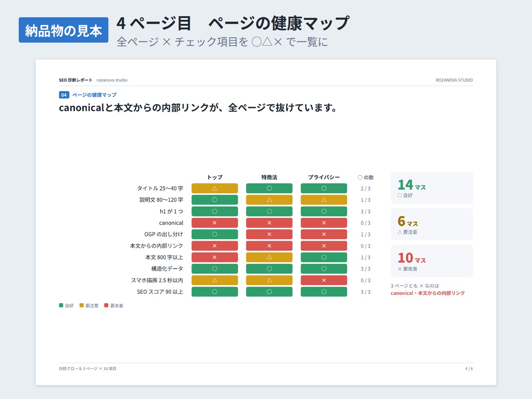The width and height of the screenshot is (532, 399).
Task: Click the red × cell for canonical under 特商法
Action: [x=269, y=223]
